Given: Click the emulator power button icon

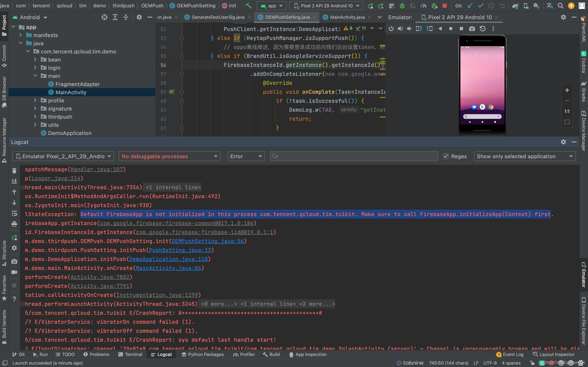Looking at the screenshot, I should click(x=391, y=29).
